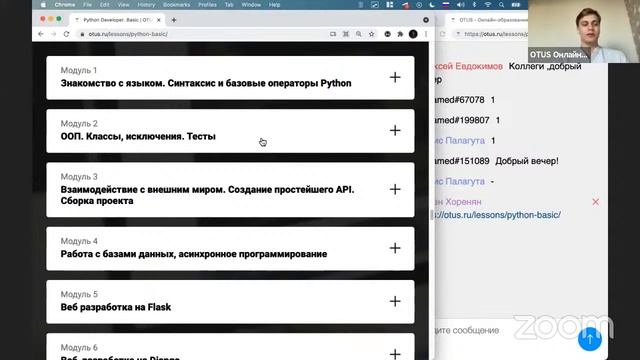
Task: Expand Модуль 3 with its plus icon
Action: point(395,189)
